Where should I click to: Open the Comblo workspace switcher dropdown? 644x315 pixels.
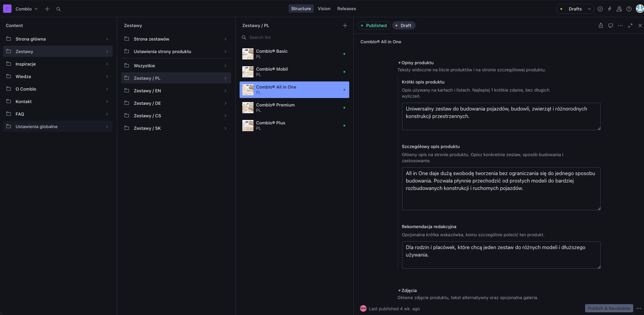coord(26,9)
